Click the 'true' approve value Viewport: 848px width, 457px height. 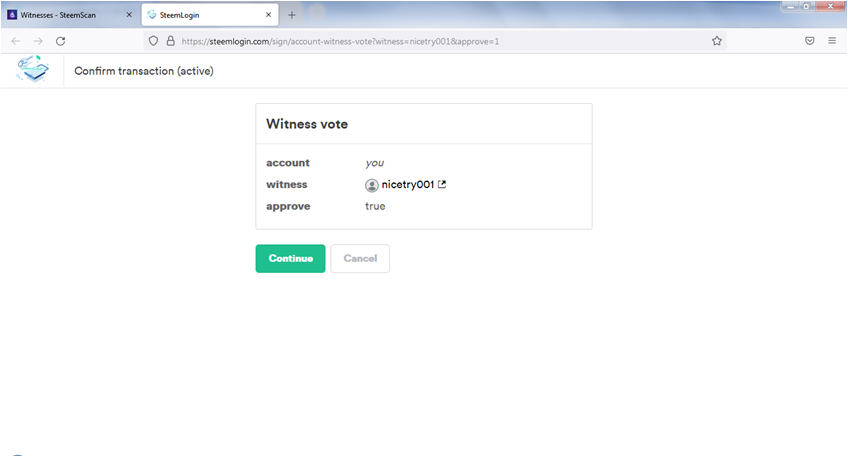coord(375,206)
